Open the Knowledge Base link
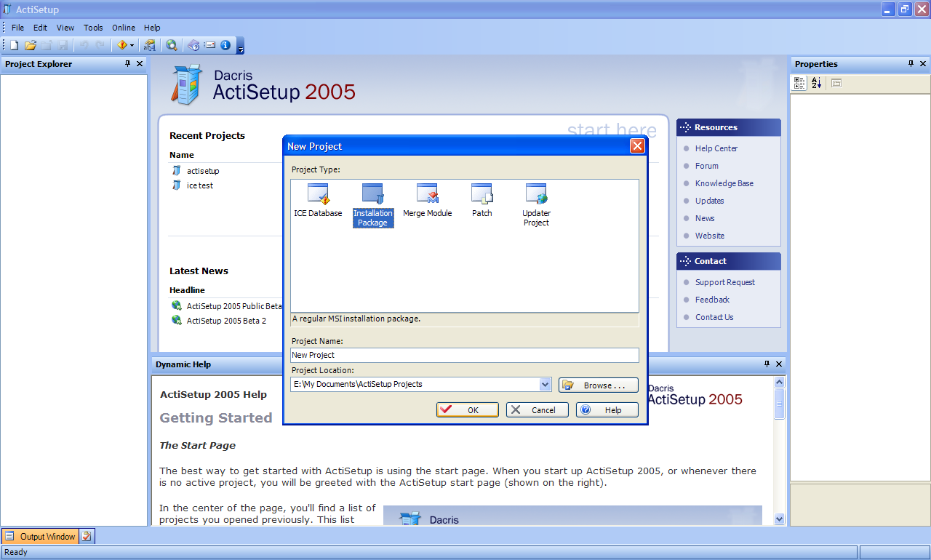Image resolution: width=931 pixels, height=560 pixels. (724, 183)
